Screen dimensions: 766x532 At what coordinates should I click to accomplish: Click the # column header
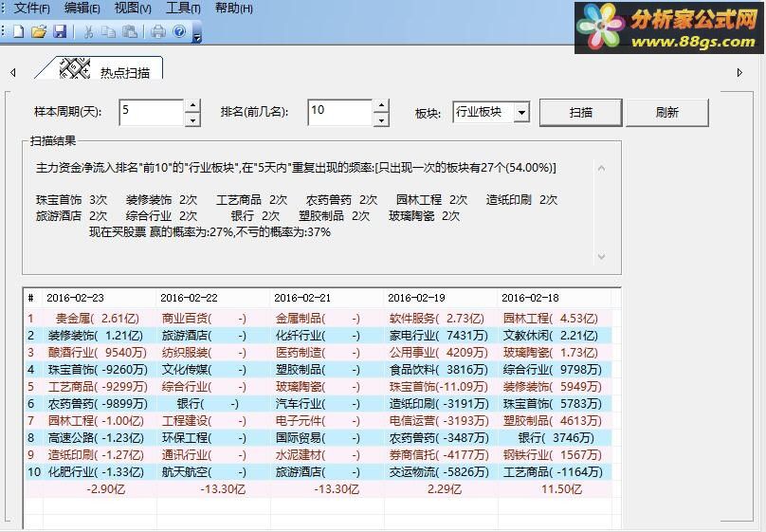coord(34,298)
